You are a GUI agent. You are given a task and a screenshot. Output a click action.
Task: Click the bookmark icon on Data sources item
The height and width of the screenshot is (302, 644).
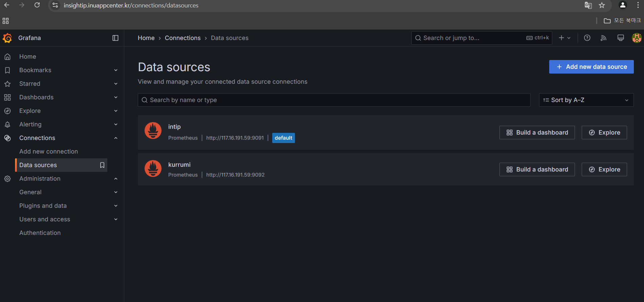102,165
